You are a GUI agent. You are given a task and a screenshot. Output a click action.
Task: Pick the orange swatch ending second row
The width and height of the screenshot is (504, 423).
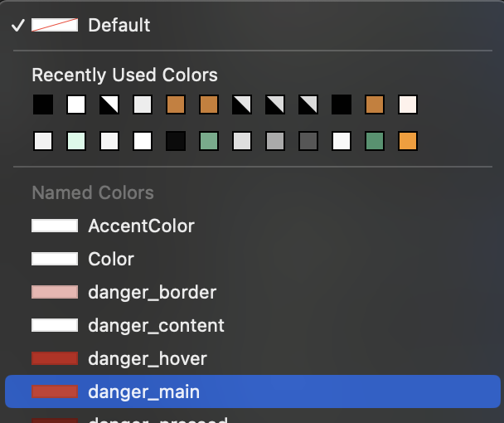(x=408, y=141)
